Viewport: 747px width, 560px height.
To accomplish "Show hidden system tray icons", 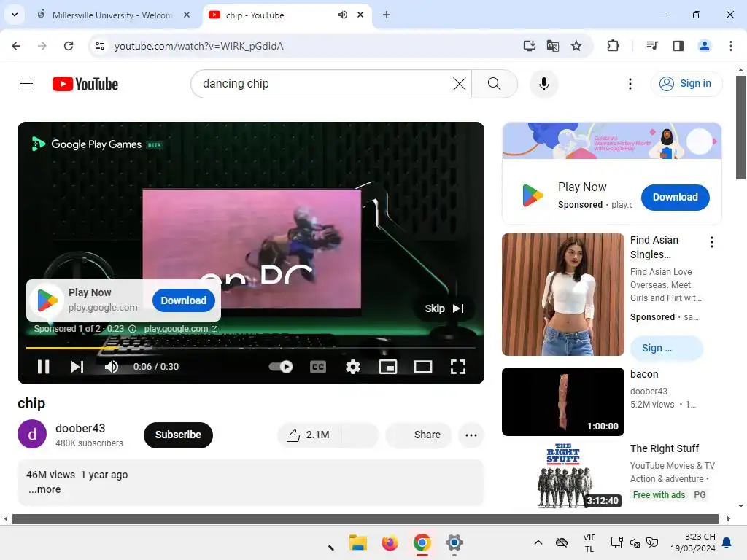I will 538,542.
